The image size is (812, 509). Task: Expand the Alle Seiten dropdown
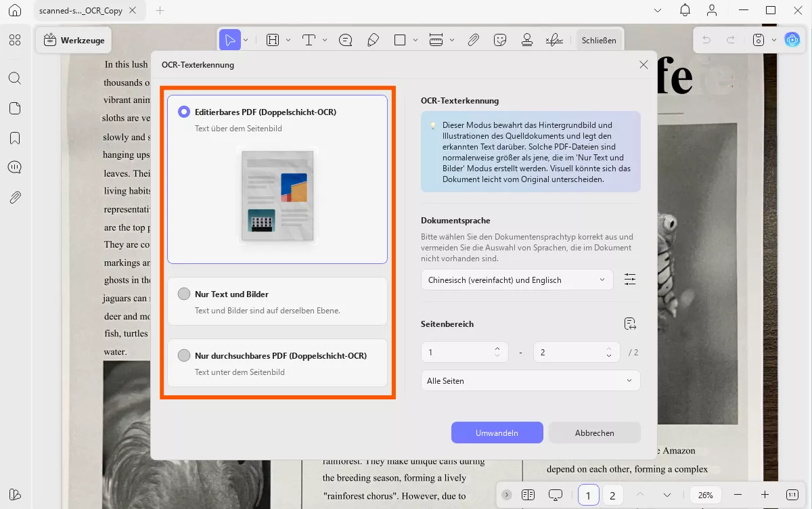(x=530, y=381)
